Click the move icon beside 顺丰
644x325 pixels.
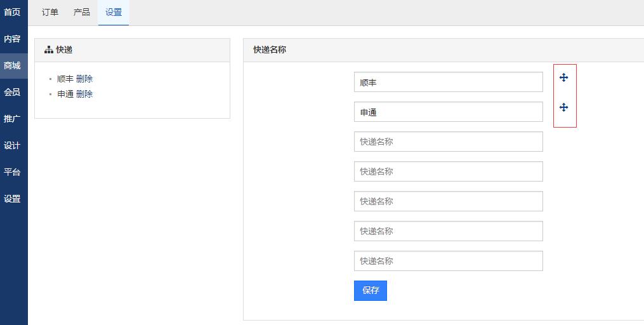point(563,77)
